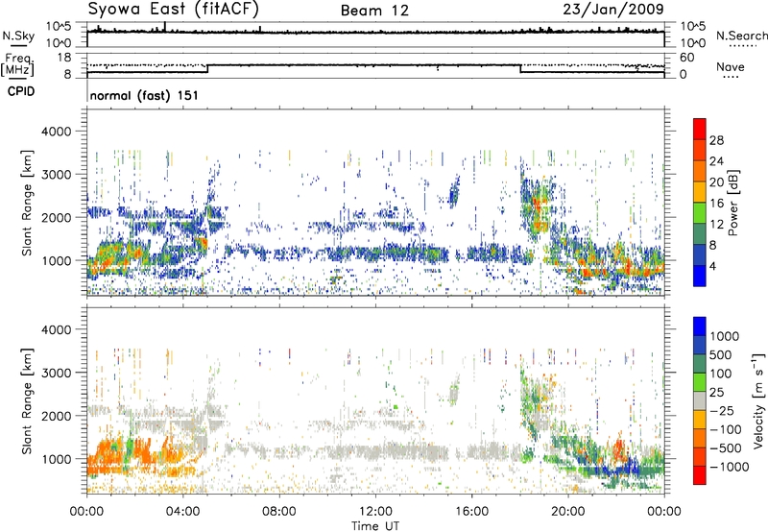Click the '18' frequency axis tick

64,58
